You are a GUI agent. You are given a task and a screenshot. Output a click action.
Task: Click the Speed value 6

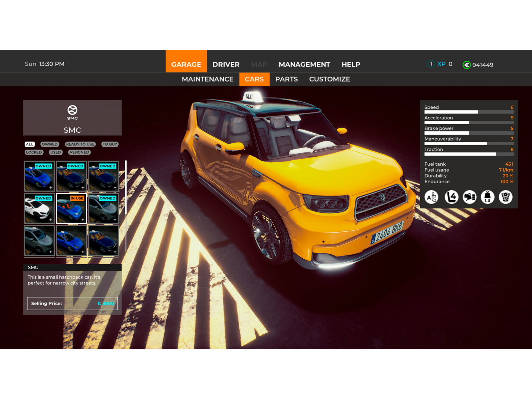tap(512, 107)
